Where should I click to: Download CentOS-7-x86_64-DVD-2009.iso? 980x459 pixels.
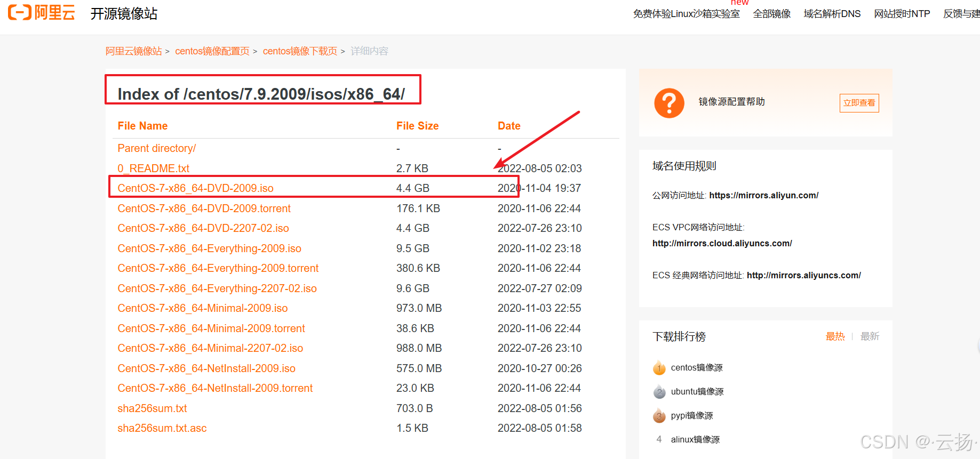(x=195, y=188)
